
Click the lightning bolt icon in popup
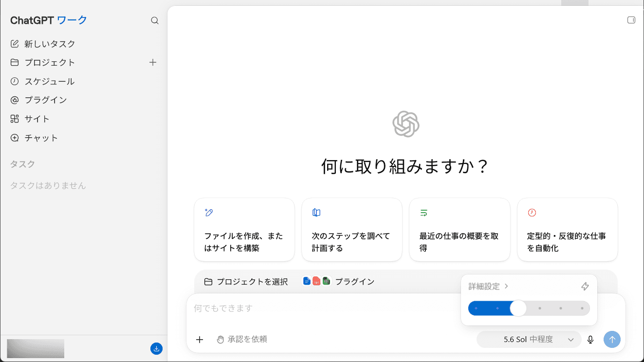[585, 287]
